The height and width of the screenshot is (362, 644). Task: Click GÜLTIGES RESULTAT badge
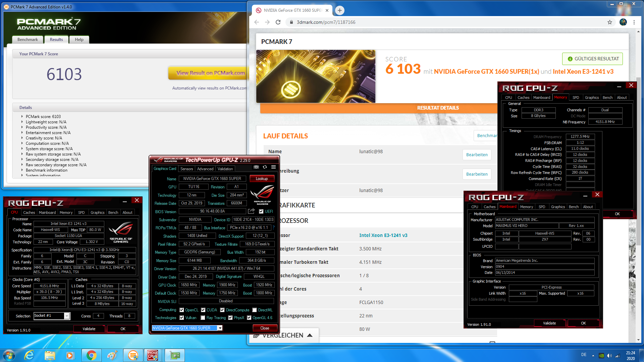pos(593,59)
